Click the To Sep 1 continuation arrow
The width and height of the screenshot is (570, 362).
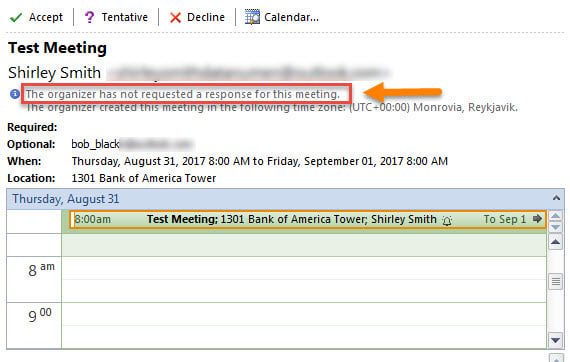tap(537, 219)
